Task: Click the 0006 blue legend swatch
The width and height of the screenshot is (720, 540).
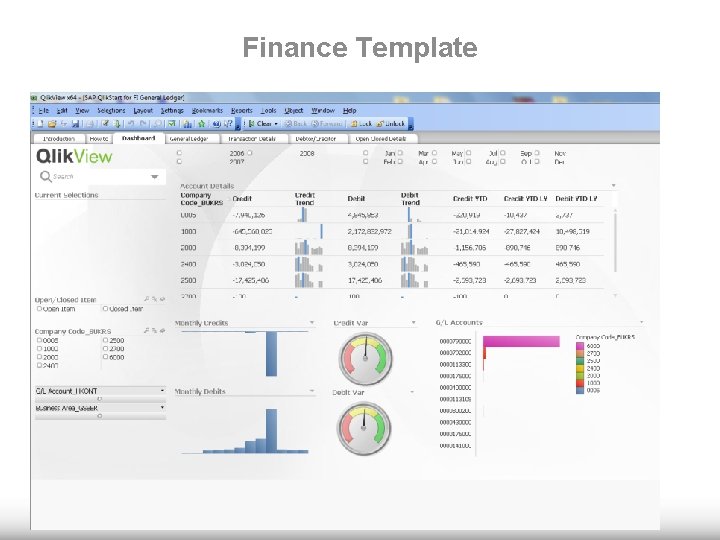Action: (x=580, y=390)
